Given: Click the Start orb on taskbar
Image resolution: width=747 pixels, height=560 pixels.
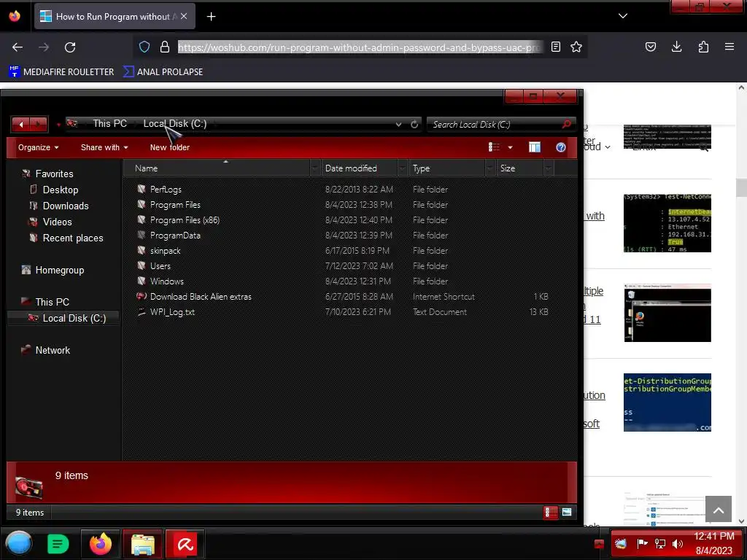Looking at the screenshot, I should (19, 543).
